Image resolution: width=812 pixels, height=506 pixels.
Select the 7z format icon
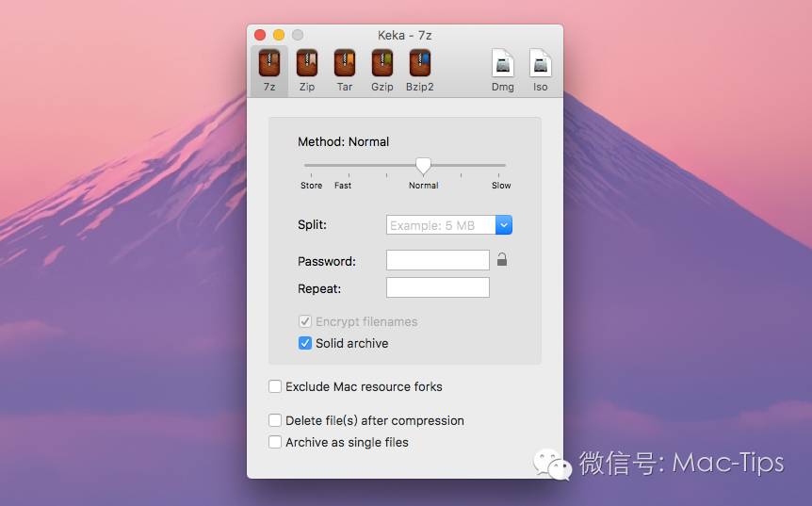pyautogui.click(x=269, y=63)
